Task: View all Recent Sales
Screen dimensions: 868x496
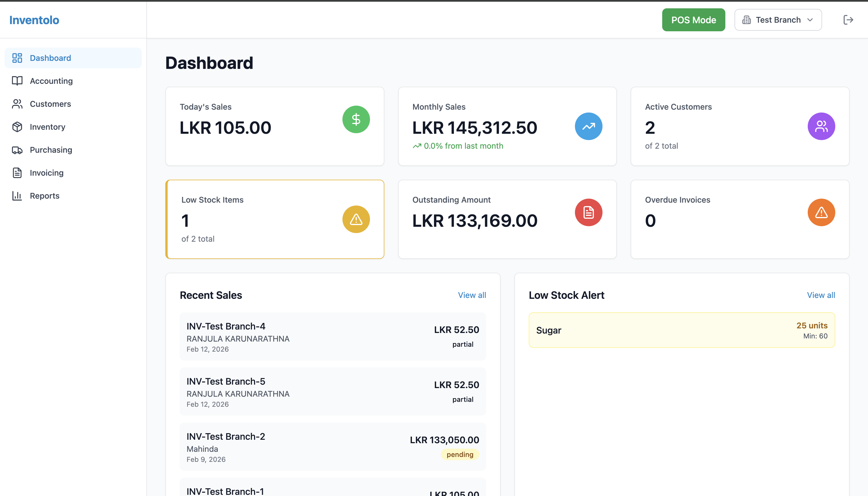Action: pos(472,295)
